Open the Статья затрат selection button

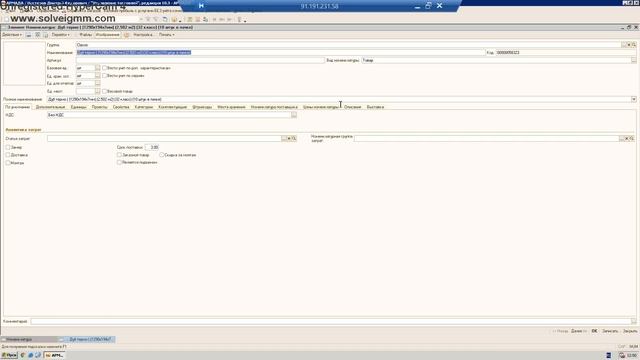pyautogui.click(x=284, y=139)
